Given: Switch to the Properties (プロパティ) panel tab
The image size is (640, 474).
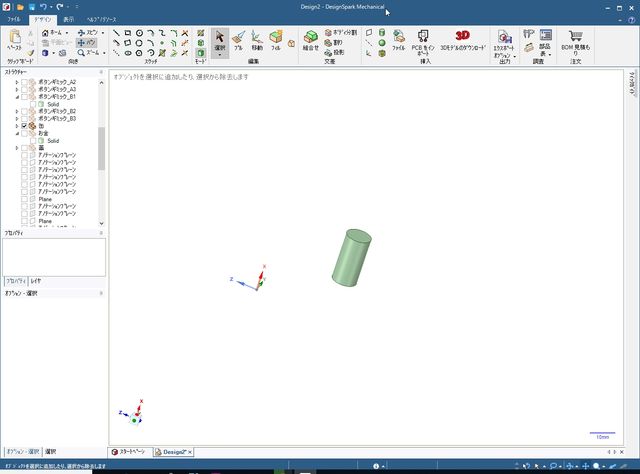Looking at the screenshot, I should (16, 281).
